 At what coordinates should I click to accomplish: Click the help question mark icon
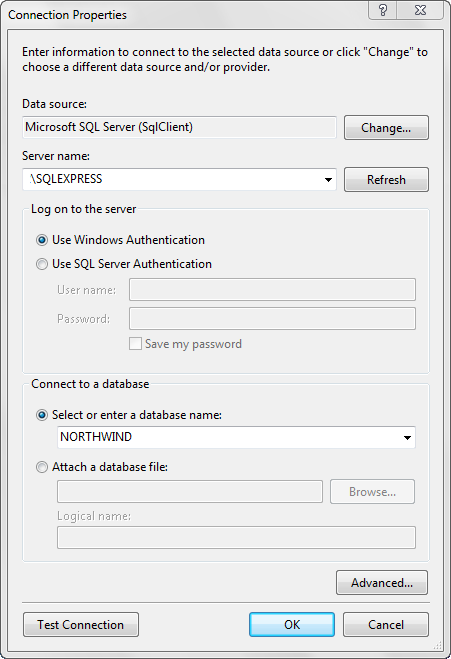click(x=382, y=10)
